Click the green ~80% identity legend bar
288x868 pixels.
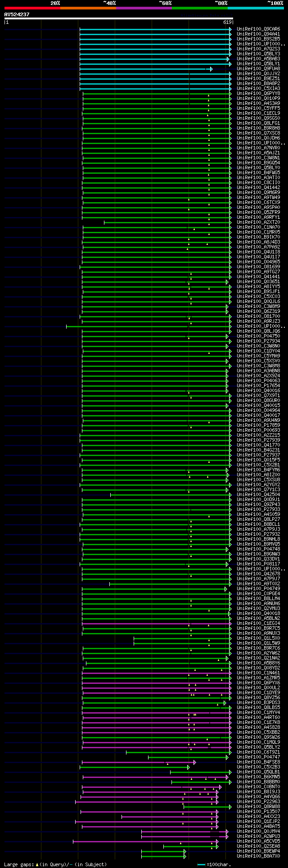coord(200,8)
